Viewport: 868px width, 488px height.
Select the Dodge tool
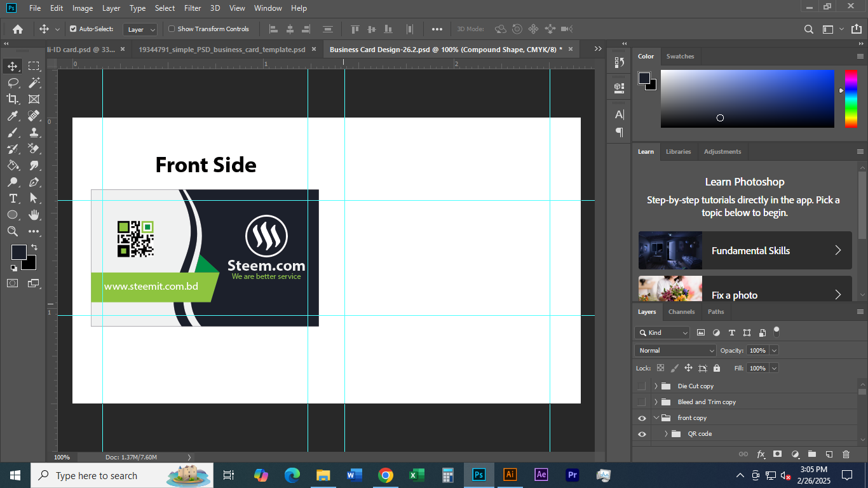pos(13,182)
